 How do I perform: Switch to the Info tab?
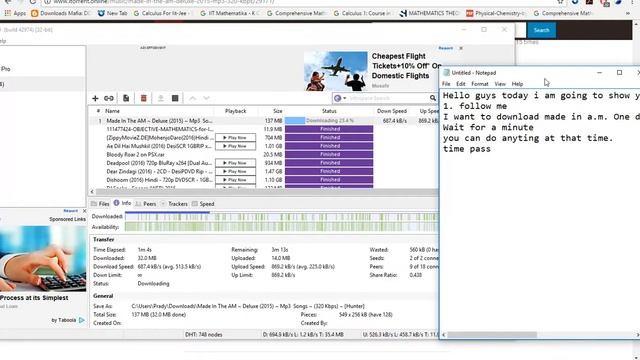pos(122,203)
